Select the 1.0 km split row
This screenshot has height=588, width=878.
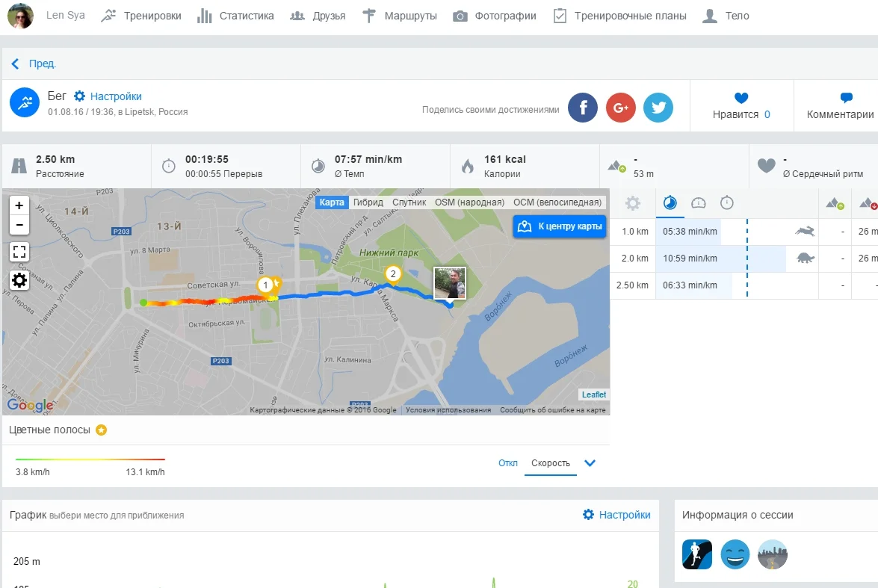click(x=743, y=232)
